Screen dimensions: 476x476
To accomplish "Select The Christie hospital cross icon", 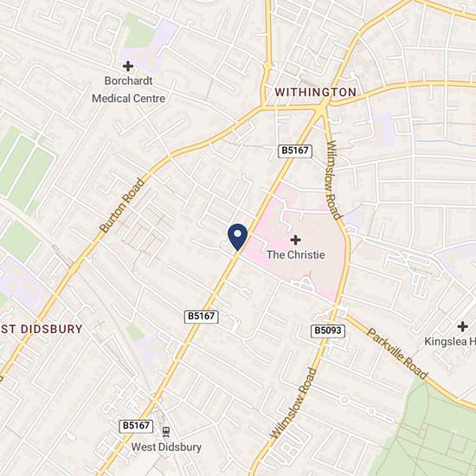I will click(x=295, y=240).
